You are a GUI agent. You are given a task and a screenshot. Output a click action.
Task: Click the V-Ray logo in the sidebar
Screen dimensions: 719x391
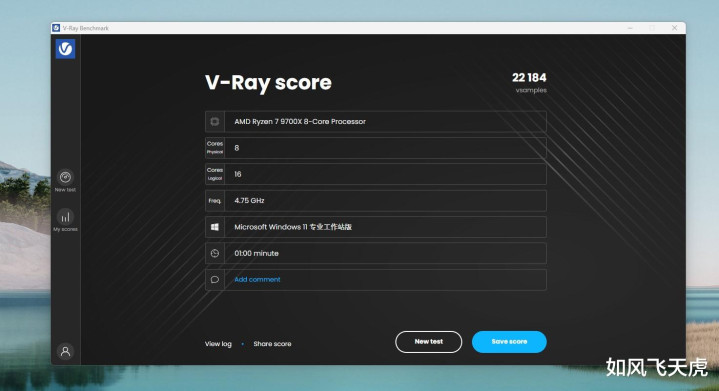coord(65,49)
